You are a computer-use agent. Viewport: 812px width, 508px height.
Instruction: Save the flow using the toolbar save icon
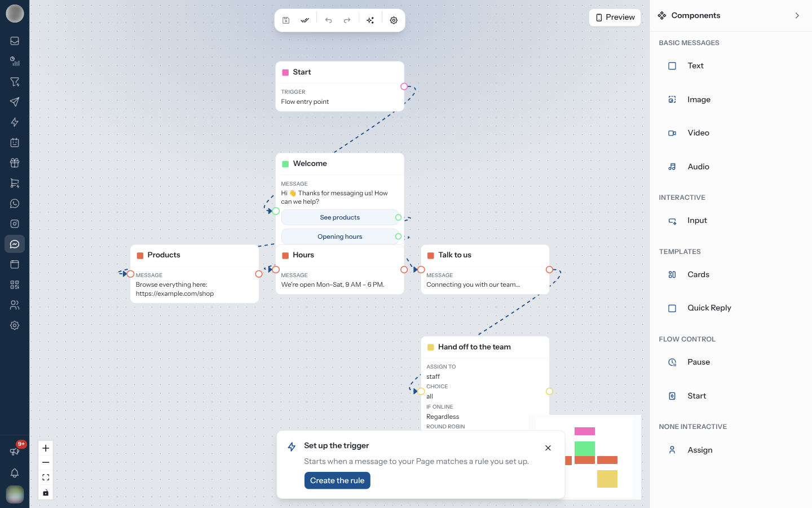click(x=286, y=20)
